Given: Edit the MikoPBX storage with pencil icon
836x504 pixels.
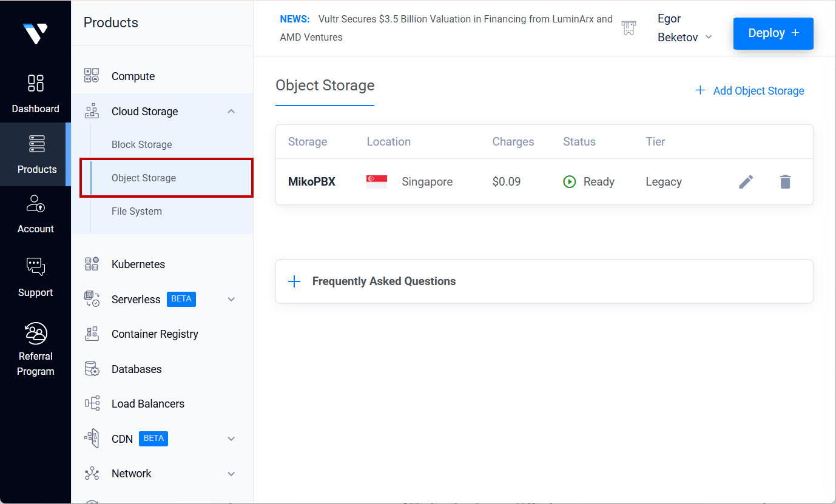Looking at the screenshot, I should tap(746, 181).
